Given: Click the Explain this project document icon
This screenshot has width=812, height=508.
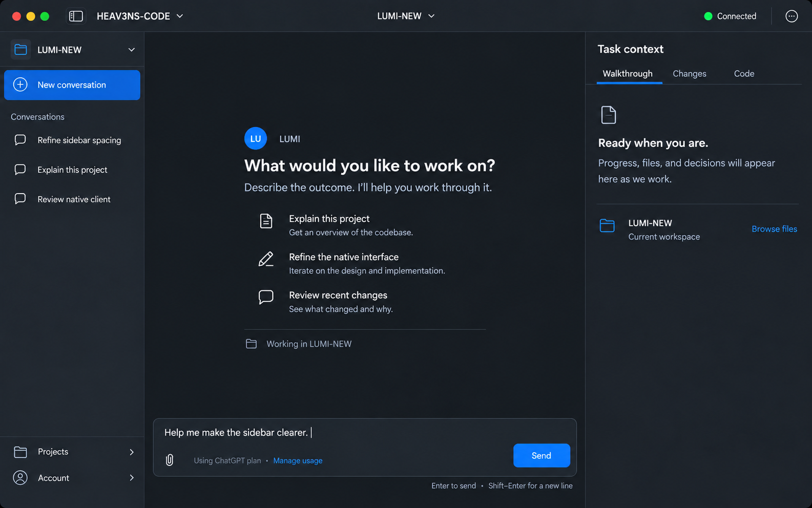Looking at the screenshot, I should pos(266,221).
